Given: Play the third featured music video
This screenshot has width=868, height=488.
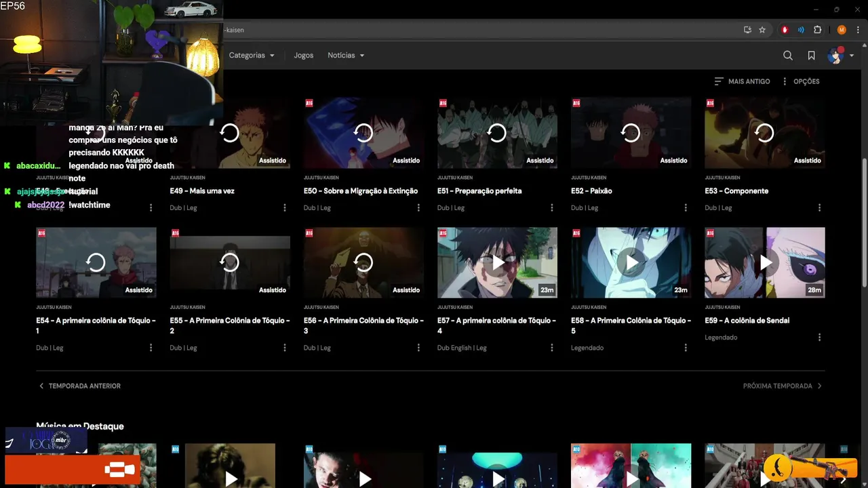Looking at the screenshot, I should [365, 479].
